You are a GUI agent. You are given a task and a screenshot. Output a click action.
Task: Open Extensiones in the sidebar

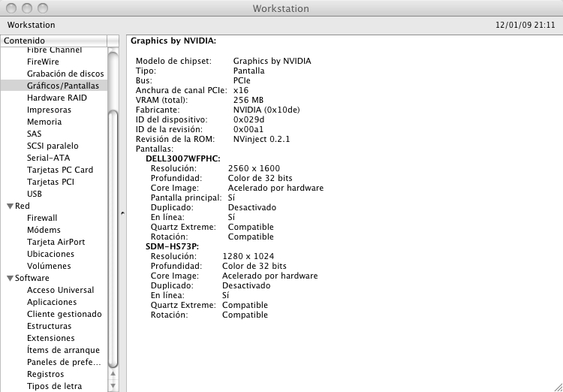click(x=50, y=338)
